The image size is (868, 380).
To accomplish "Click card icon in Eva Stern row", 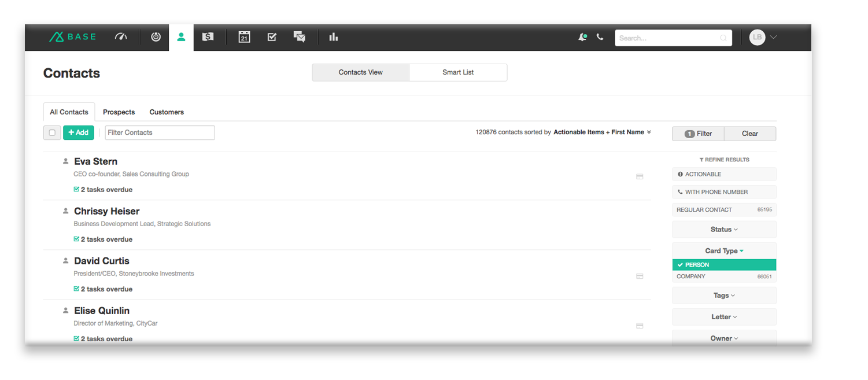I will 640,176.
